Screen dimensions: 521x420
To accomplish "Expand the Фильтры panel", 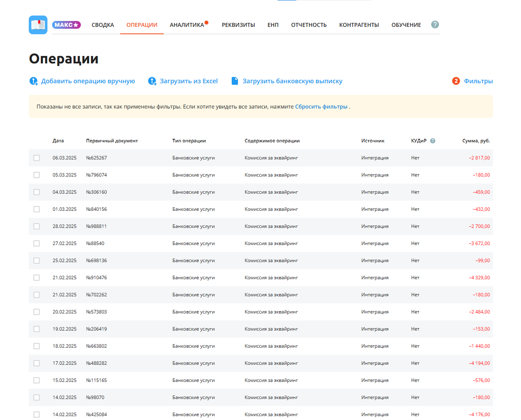I will [478, 81].
